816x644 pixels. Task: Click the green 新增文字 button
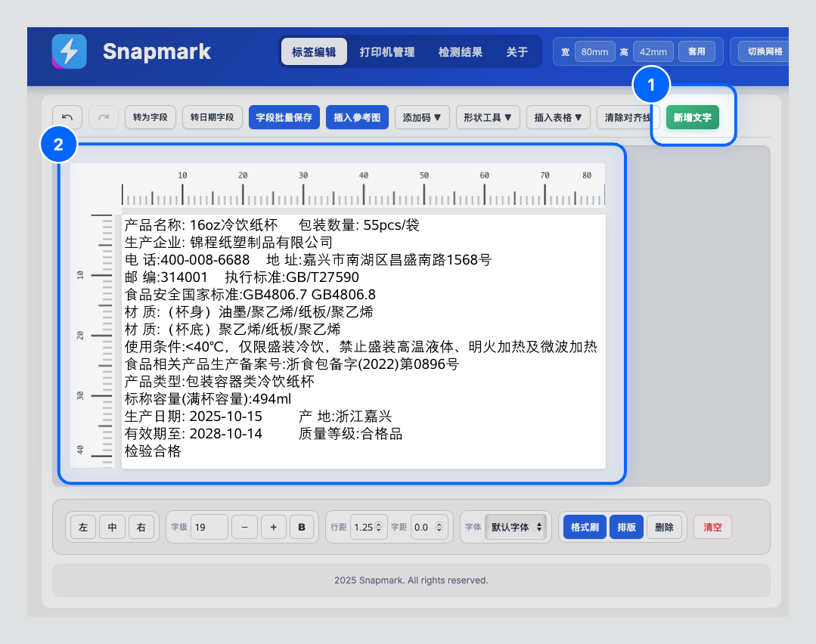pyautogui.click(x=693, y=117)
